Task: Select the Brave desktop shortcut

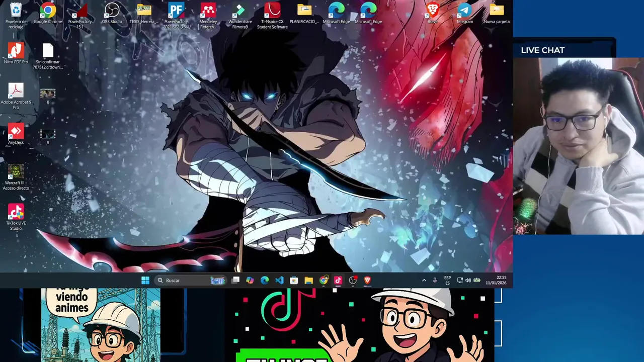Action: point(432,13)
